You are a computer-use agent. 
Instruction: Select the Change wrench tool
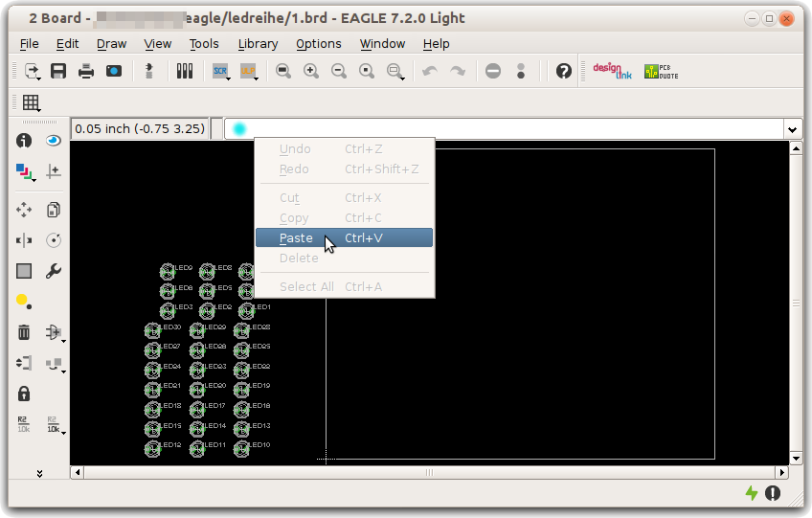coord(54,271)
